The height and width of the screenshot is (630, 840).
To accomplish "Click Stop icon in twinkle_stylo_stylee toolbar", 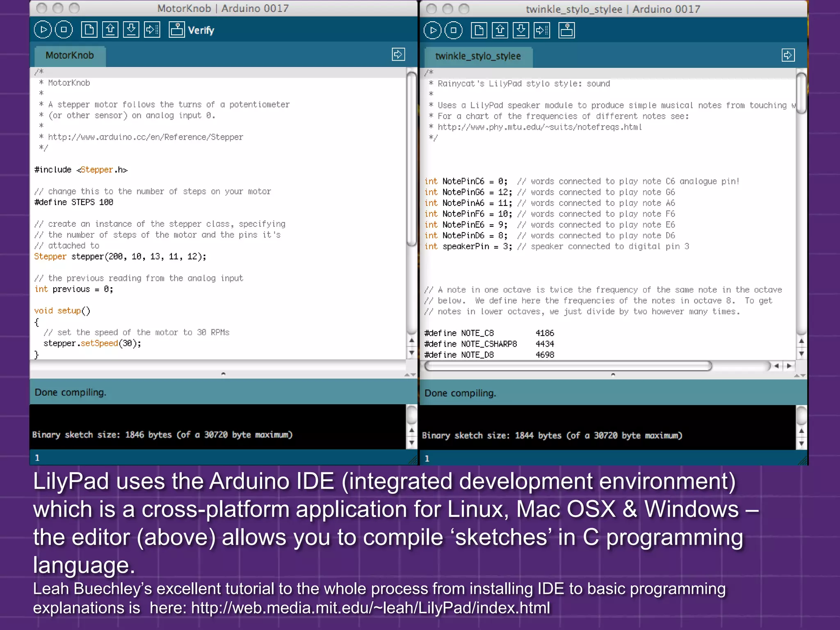I will [x=454, y=30].
